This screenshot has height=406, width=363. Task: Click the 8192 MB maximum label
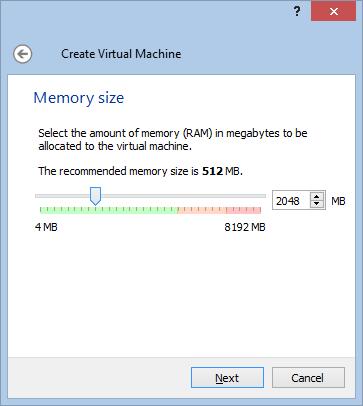tap(245, 227)
